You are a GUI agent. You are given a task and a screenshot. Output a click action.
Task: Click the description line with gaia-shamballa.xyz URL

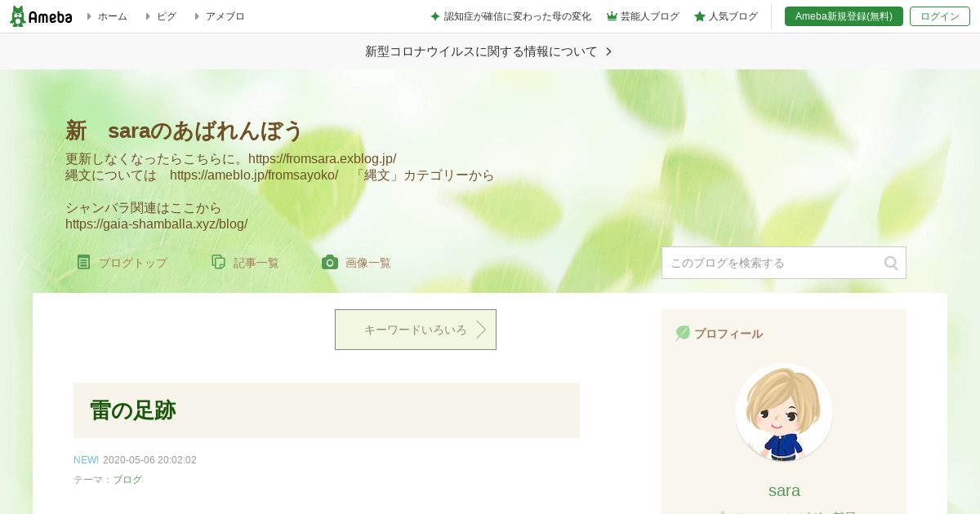point(156,224)
